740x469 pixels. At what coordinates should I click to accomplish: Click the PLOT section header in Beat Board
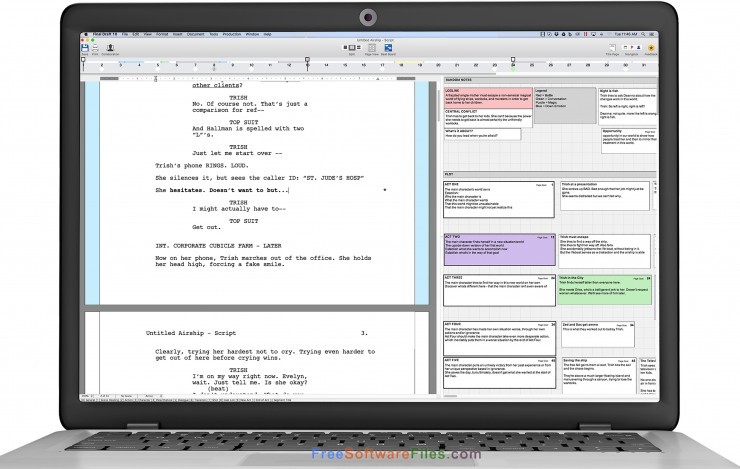(x=550, y=174)
